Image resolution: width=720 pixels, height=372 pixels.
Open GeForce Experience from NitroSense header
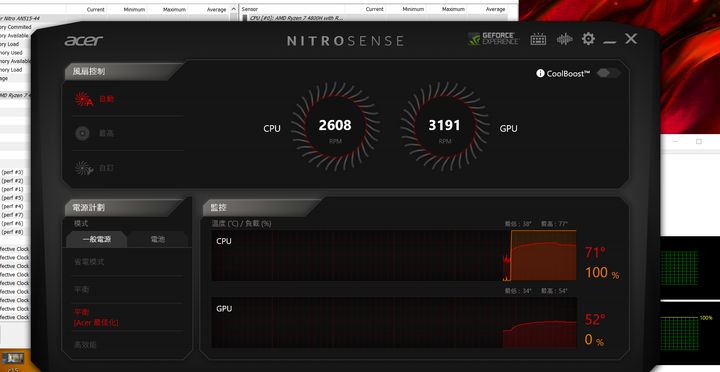[493, 39]
